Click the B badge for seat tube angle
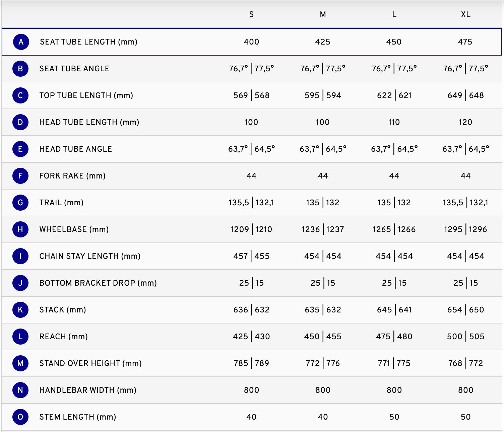This screenshot has width=504, height=432. (x=20, y=69)
